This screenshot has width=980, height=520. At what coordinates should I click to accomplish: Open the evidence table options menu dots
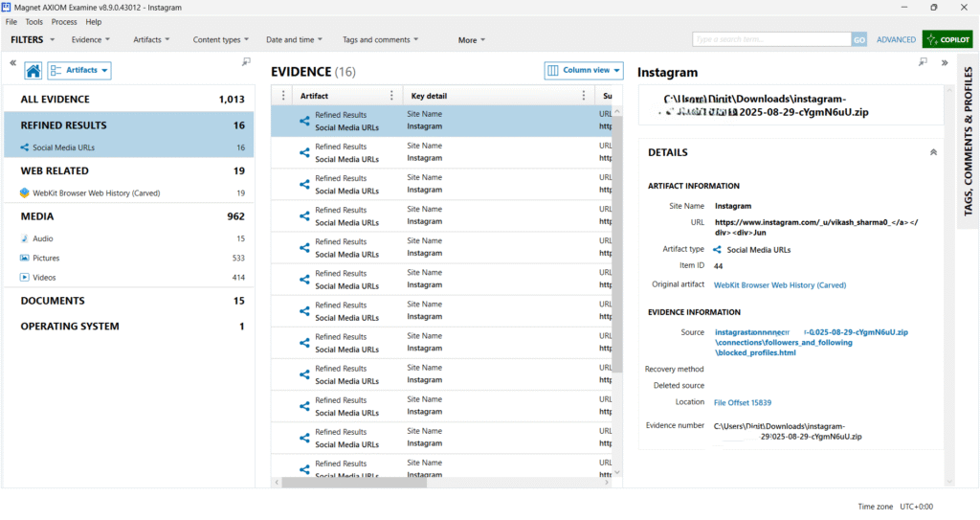(x=283, y=95)
